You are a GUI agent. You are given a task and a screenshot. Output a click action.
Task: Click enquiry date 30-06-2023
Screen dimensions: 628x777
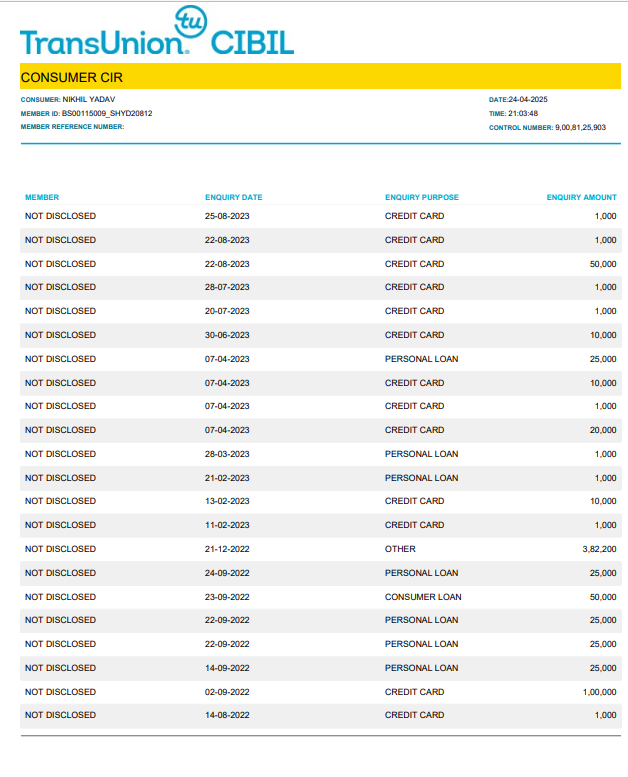pyautogui.click(x=227, y=335)
